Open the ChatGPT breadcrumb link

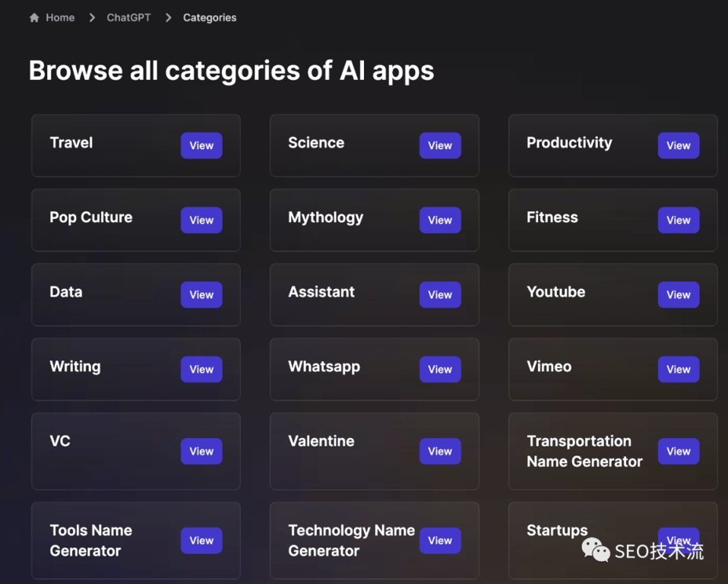click(128, 17)
